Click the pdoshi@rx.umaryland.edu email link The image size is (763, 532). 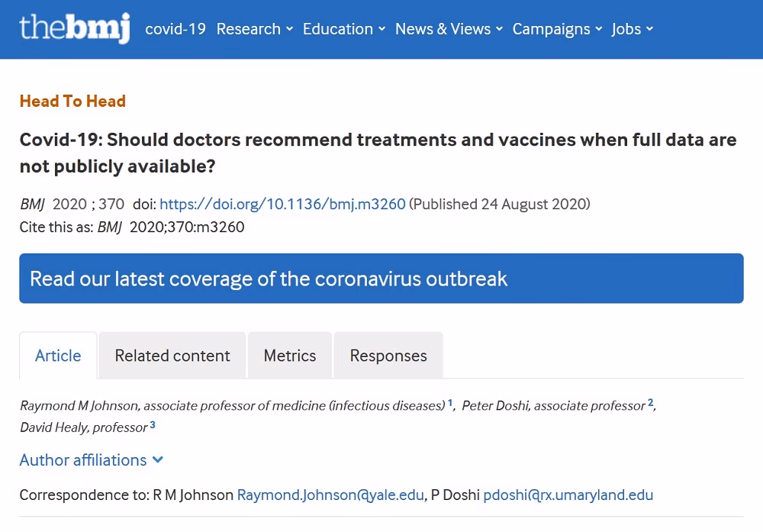568,495
